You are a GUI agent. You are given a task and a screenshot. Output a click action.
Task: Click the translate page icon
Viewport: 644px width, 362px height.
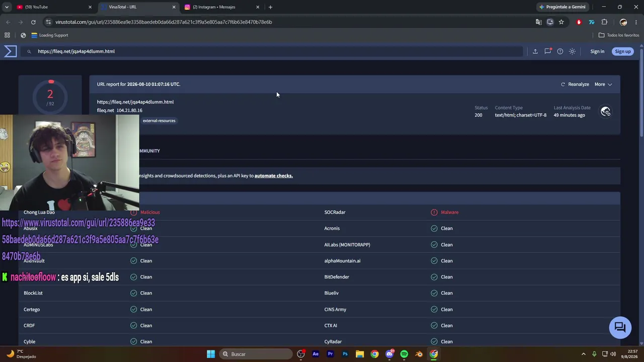pyautogui.click(x=539, y=22)
